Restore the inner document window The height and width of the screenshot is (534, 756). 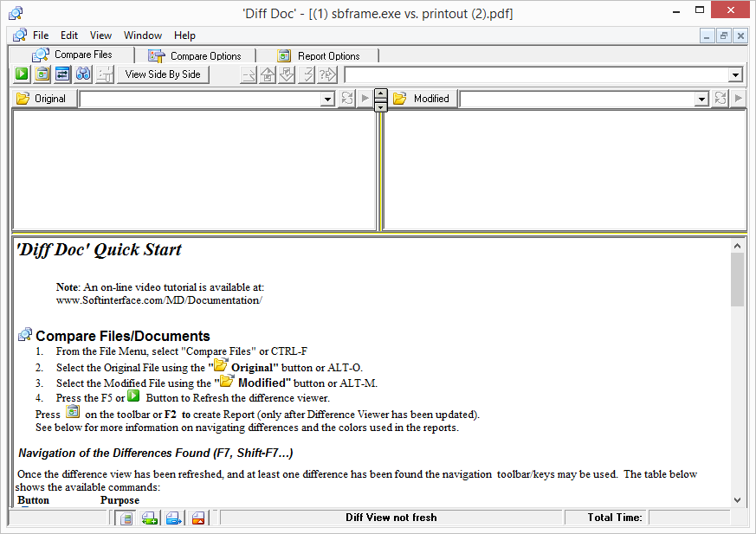click(724, 35)
